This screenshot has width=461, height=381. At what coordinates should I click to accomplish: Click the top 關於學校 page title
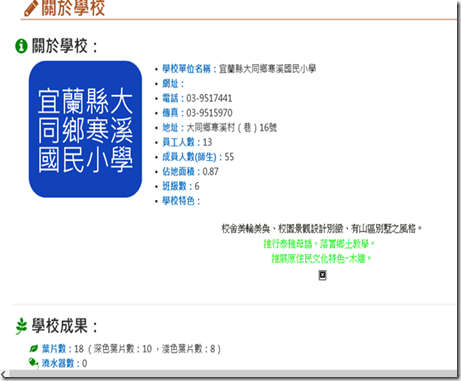(73, 8)
